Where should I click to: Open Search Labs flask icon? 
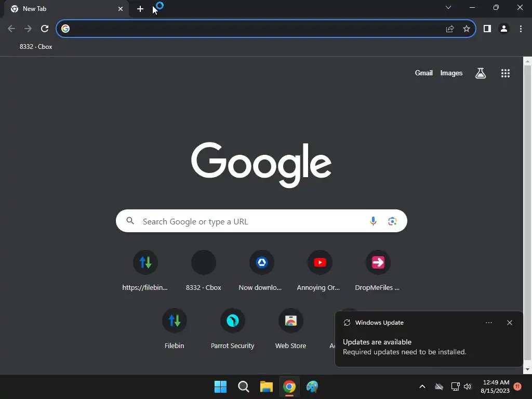coord(481,73)
